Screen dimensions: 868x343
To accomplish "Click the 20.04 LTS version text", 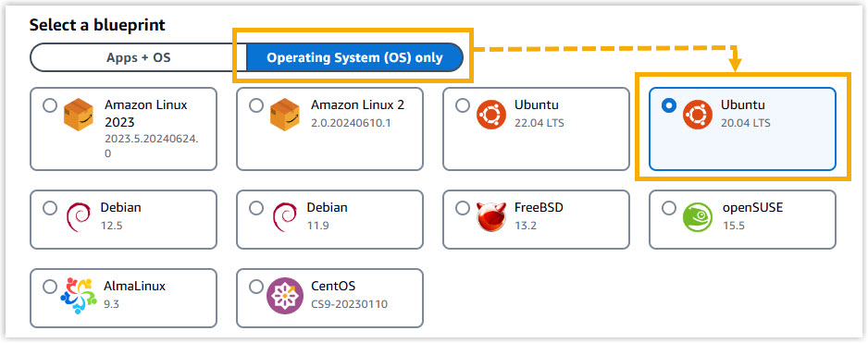I will 745,123.
